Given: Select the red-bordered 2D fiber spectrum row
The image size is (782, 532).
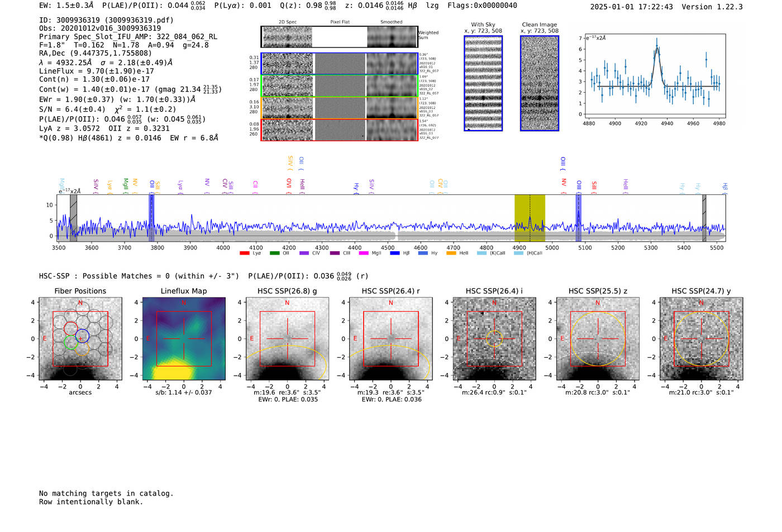Looking at the screenshot, I should pyautogui.click(x=339, y=130).
